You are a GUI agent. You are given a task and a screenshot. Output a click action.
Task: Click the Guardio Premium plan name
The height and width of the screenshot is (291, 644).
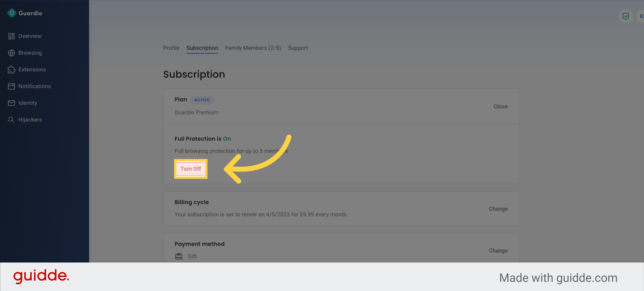(196, 112)
